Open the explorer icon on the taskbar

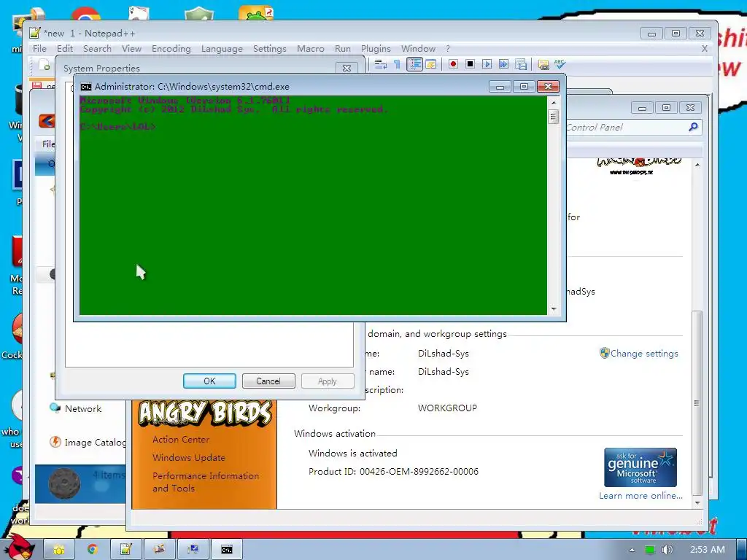59,550
